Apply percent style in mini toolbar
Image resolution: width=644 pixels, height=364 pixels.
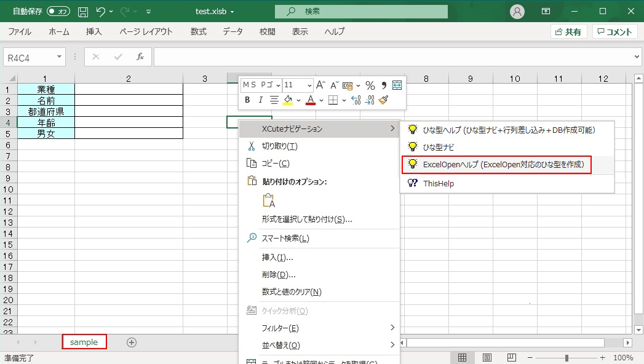[370, 85]
